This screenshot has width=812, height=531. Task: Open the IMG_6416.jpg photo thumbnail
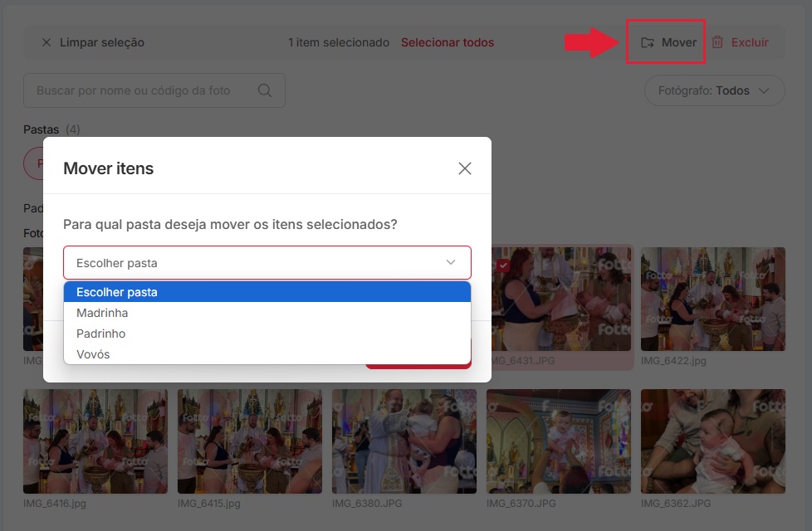click(x=95, y=441)
